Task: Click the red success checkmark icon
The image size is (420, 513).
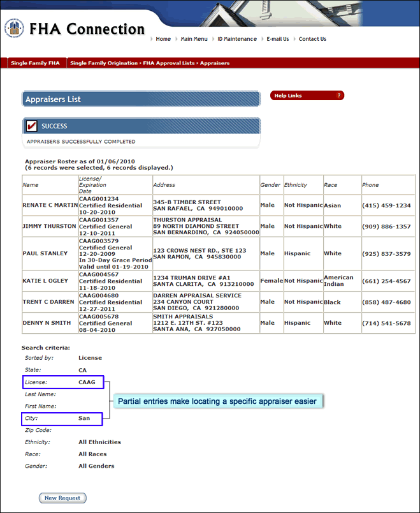Action: pyautogui.click(x=32, y=126)
